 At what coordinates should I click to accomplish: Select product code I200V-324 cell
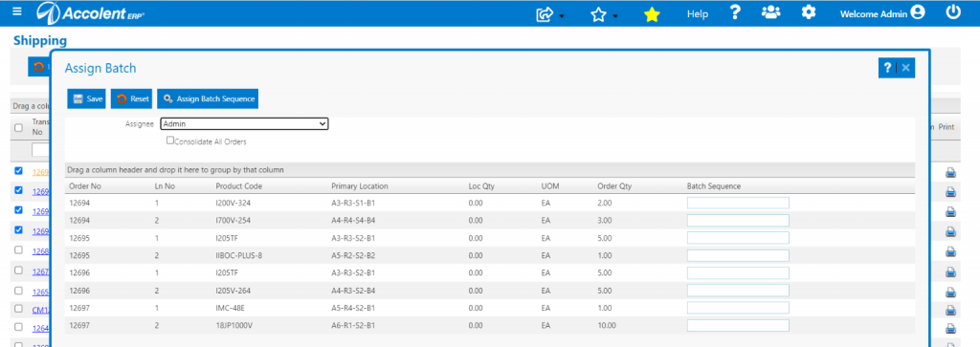click(234, 203)
